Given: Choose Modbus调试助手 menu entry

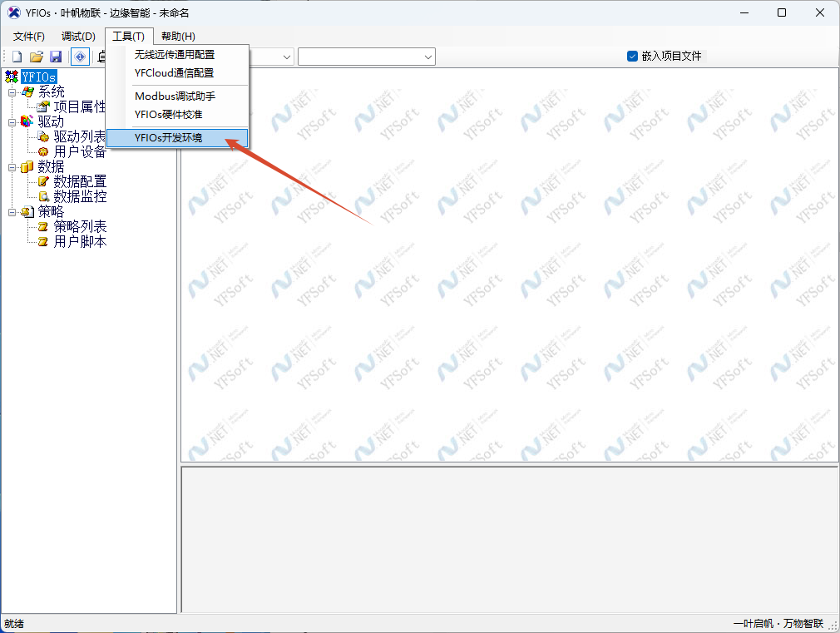Looking at the screenshot, I should coord(177,96).
